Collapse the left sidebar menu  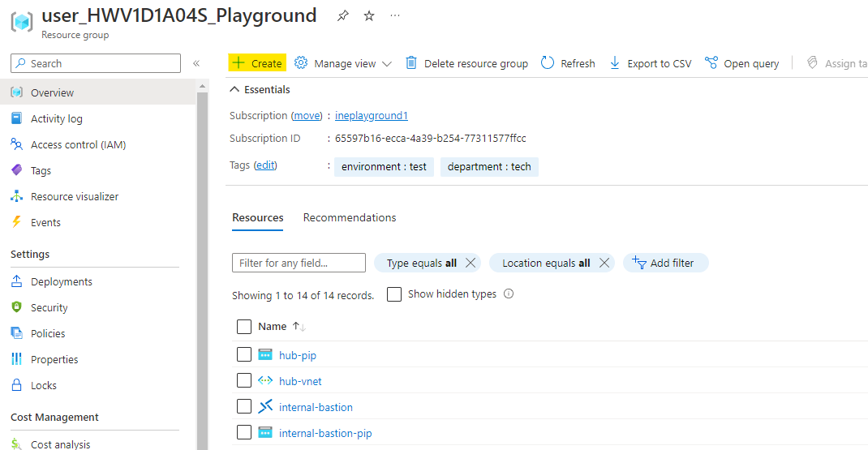(x=196, y=63)
